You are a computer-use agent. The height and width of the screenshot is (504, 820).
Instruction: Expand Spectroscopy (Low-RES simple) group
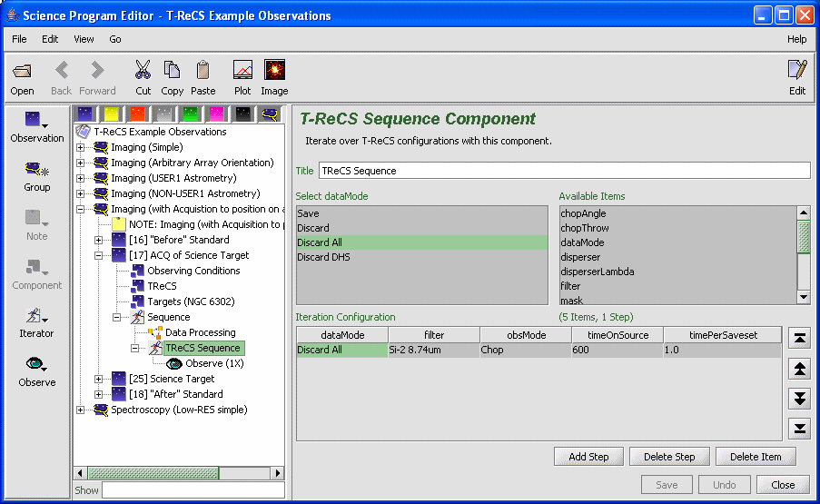coord(81,410)
